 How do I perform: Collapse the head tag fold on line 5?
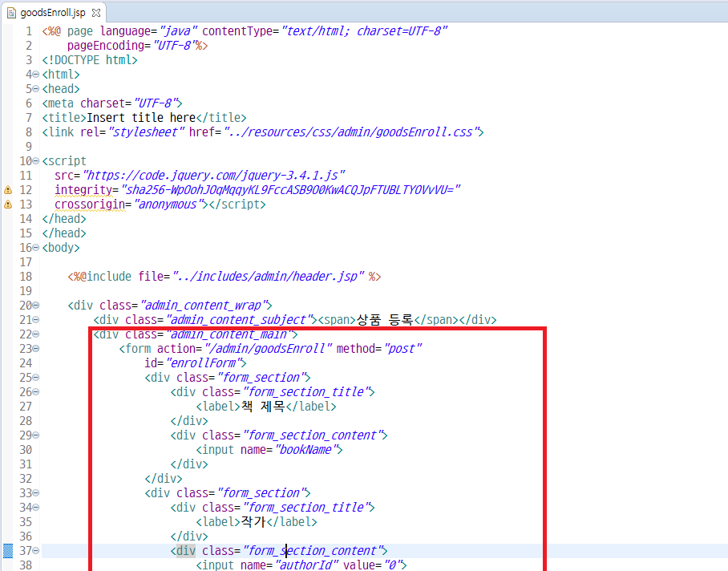pyautogui.click(x=36, y=89)
